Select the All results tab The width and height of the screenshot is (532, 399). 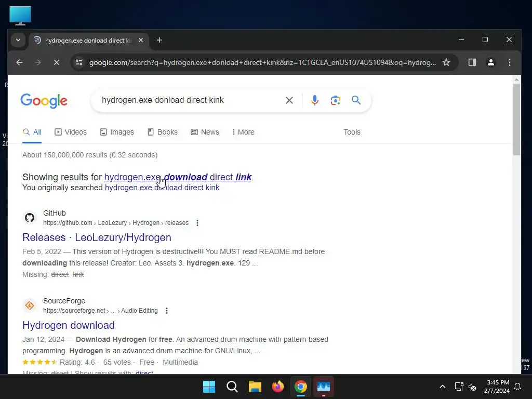point(32,132)
